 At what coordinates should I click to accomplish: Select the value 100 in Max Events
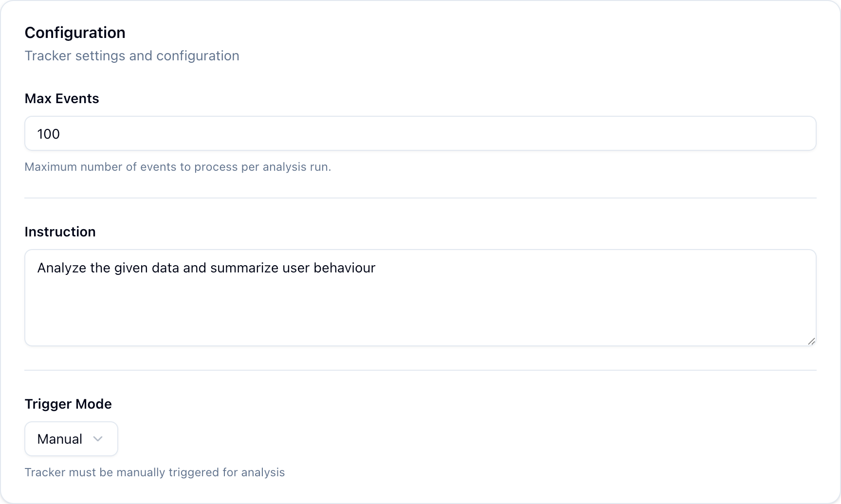[x=48, y=133]
